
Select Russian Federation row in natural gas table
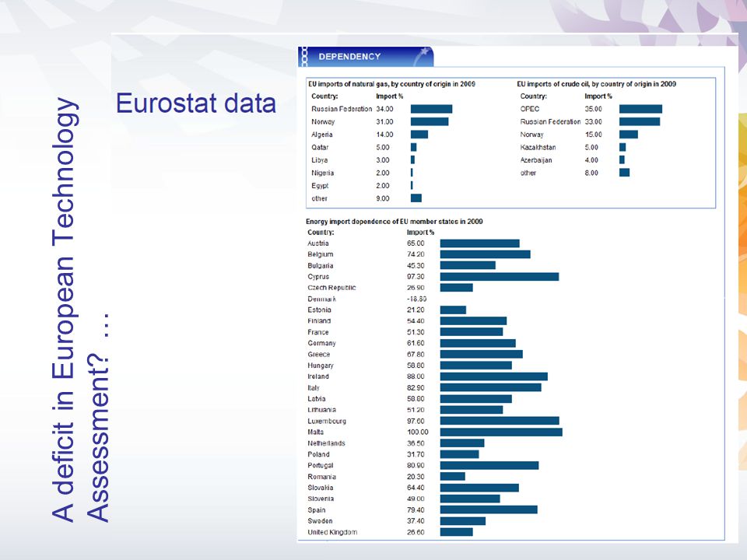click(x=381, y=109)
